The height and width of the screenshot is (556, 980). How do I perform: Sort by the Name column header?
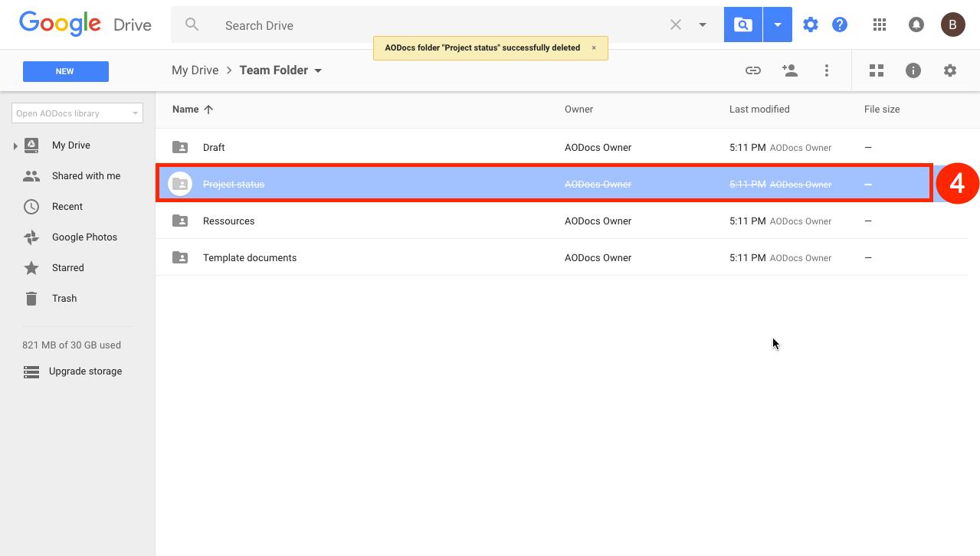pos(185,110)
